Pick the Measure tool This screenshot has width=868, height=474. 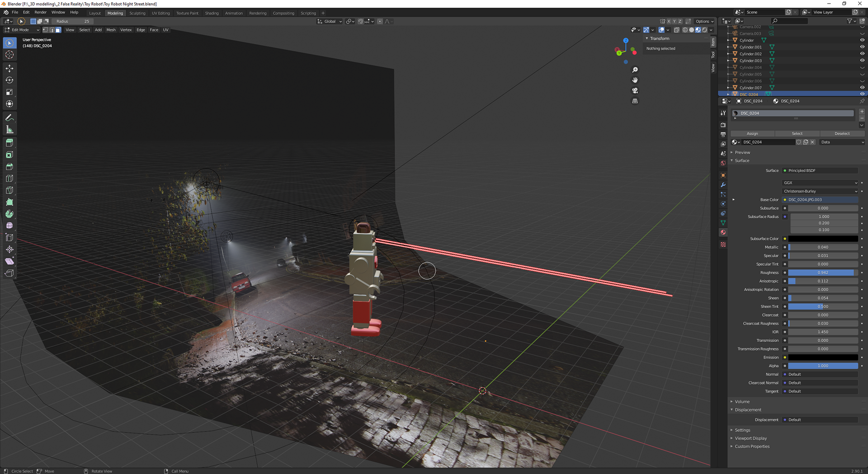[x=9, y=130]
